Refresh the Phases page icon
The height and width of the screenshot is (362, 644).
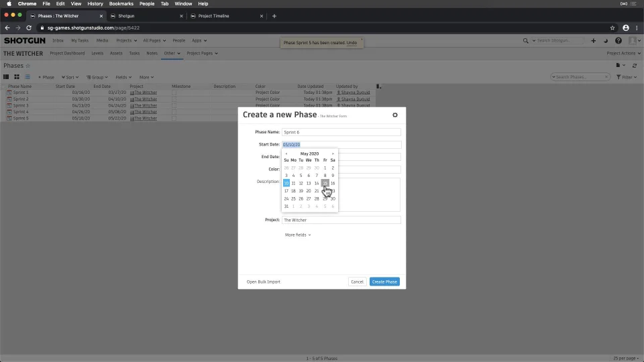635,66
